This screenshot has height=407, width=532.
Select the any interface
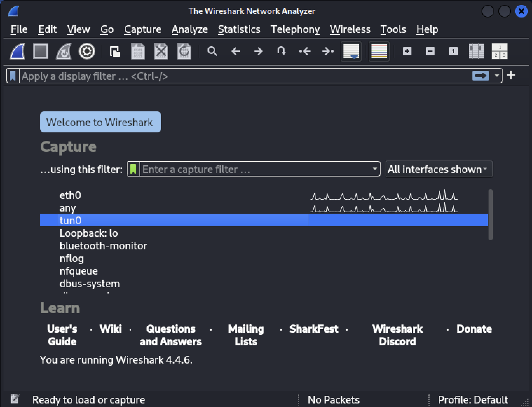pyautogui.click(x=264, y=208)
